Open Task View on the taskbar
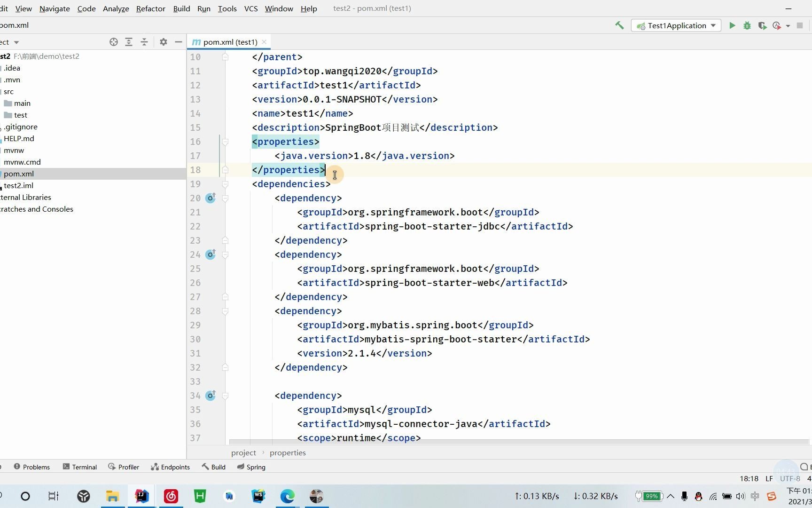 54,496
